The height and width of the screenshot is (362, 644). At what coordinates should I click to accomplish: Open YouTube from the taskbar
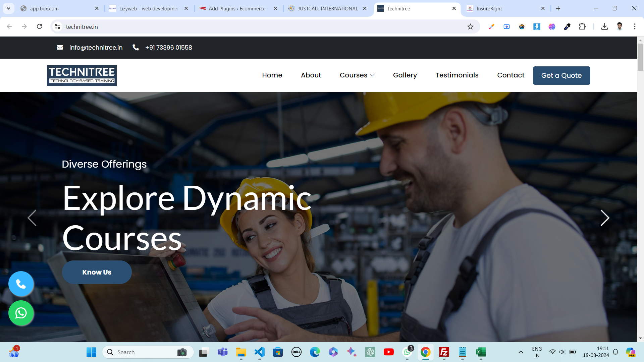coord(389,352)
